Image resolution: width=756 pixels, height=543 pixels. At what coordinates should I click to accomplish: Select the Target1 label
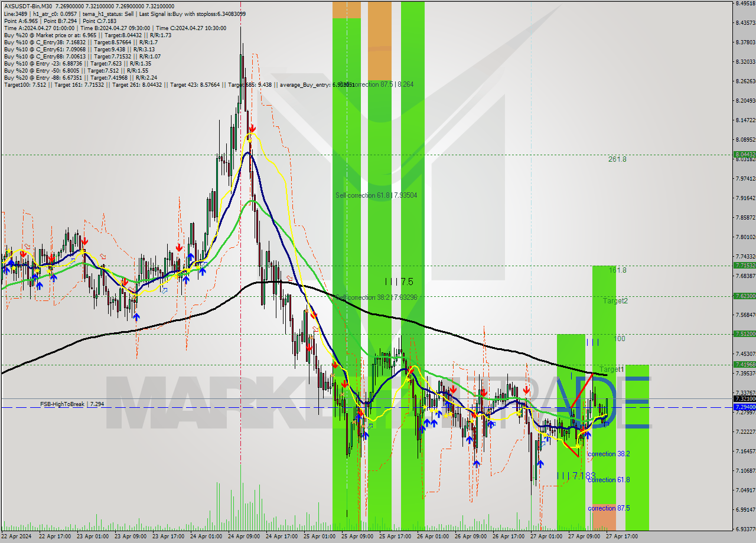[x=611, y=369]
